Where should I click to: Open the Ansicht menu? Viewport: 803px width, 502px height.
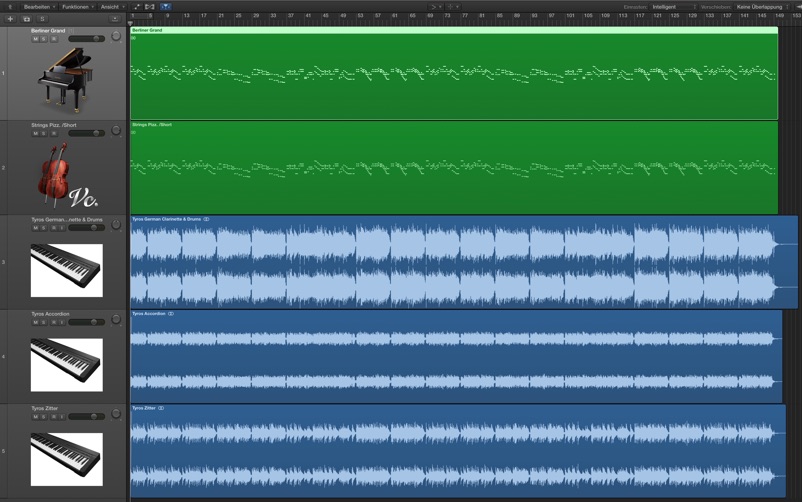[x=112, y=7]
